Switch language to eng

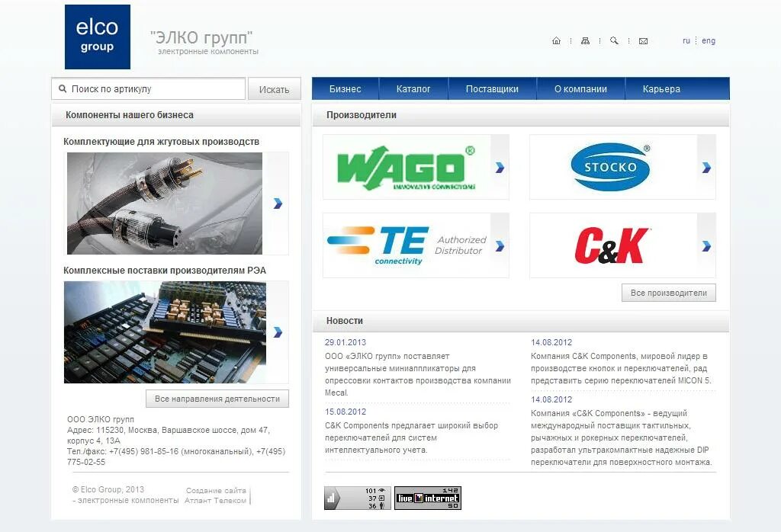(709, 41)
